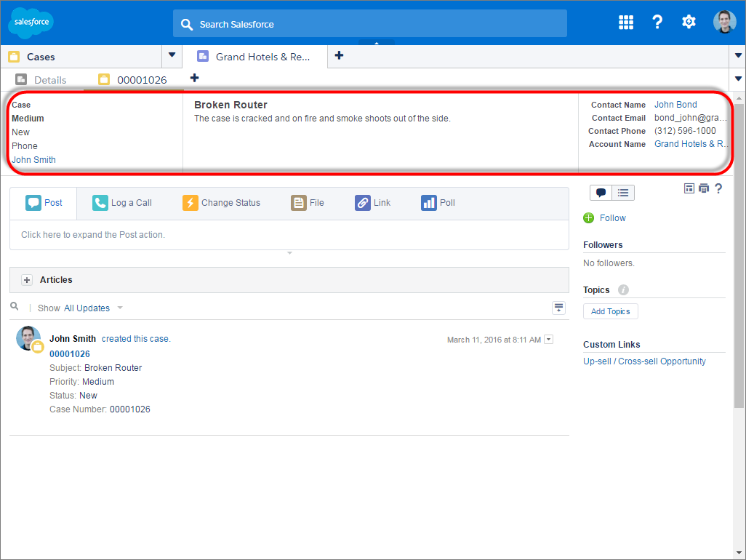
Task: Switch to Grand Hotels & Re... tab
Action: click(255, 57)
